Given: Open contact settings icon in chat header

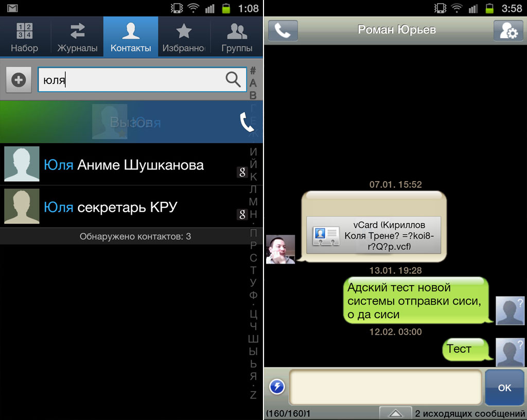Looking at the screenshot, I should pos(508,30).
